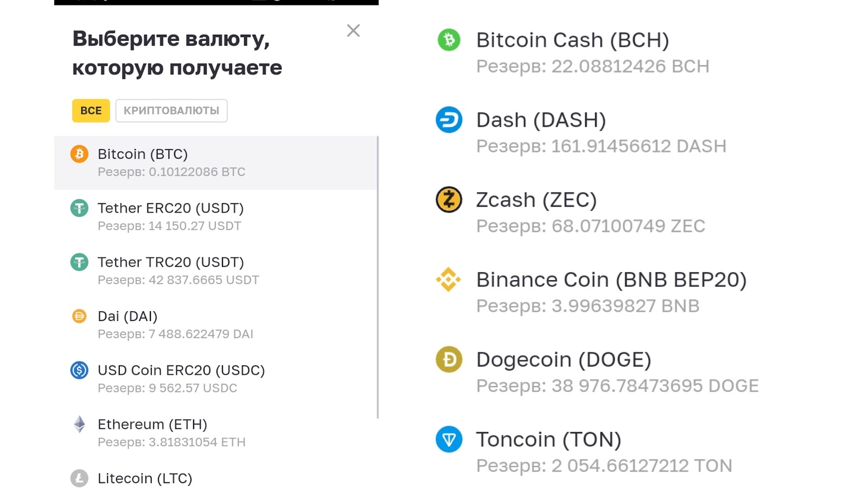Click the Ethereum diamond icon
This screenshot has width=868, height=488.
point(79,424)
